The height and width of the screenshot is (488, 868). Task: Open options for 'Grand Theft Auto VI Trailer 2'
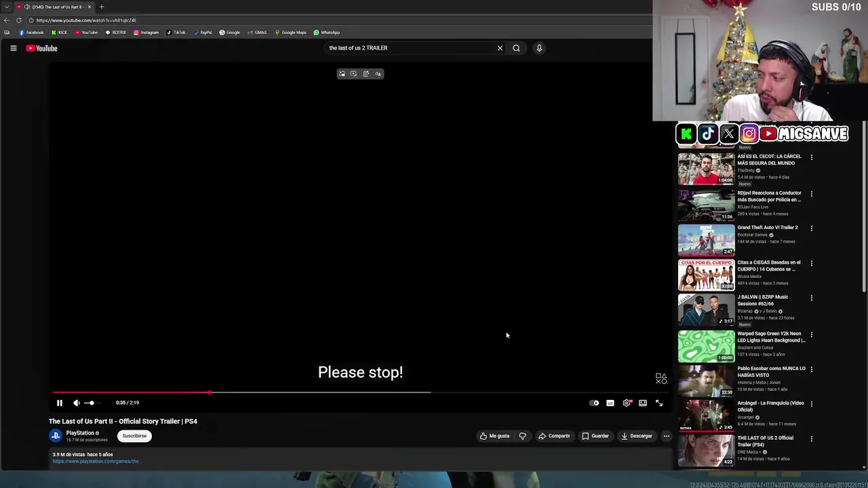point(811,228)
